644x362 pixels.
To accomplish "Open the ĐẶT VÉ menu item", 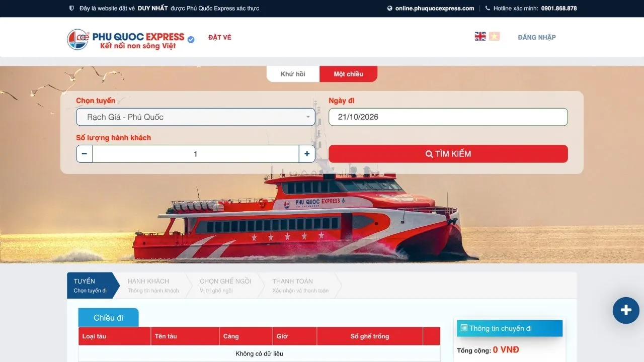I will point(220,37).
